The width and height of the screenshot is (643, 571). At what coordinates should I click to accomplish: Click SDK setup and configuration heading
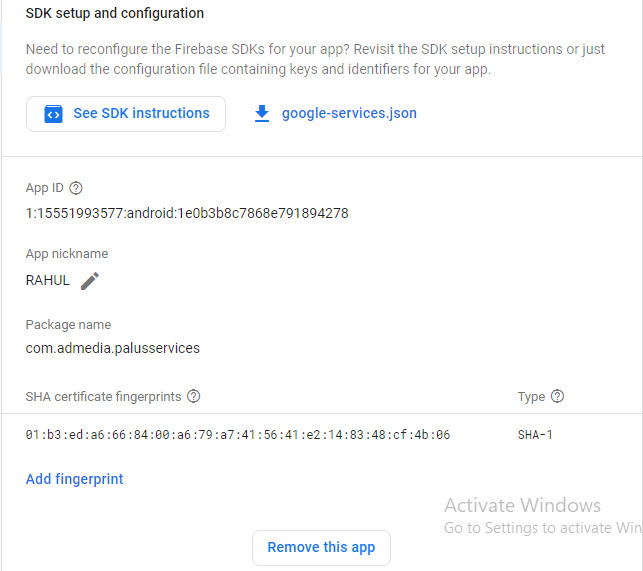[x=115, y=14]
